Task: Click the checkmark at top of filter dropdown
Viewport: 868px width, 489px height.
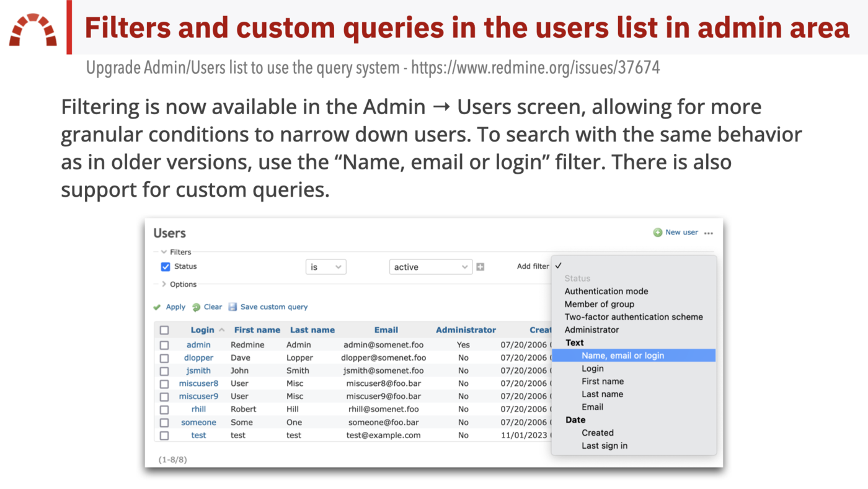Action: (559, 265)
